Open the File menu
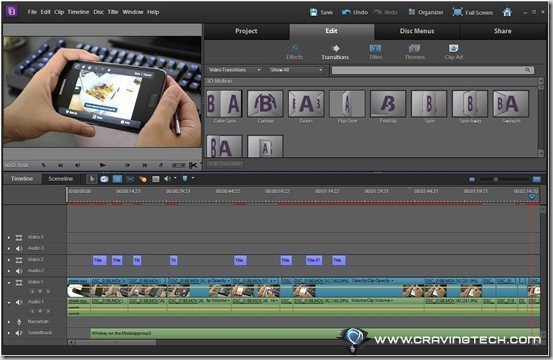553x360 pixels. click(x=32, y=12)
